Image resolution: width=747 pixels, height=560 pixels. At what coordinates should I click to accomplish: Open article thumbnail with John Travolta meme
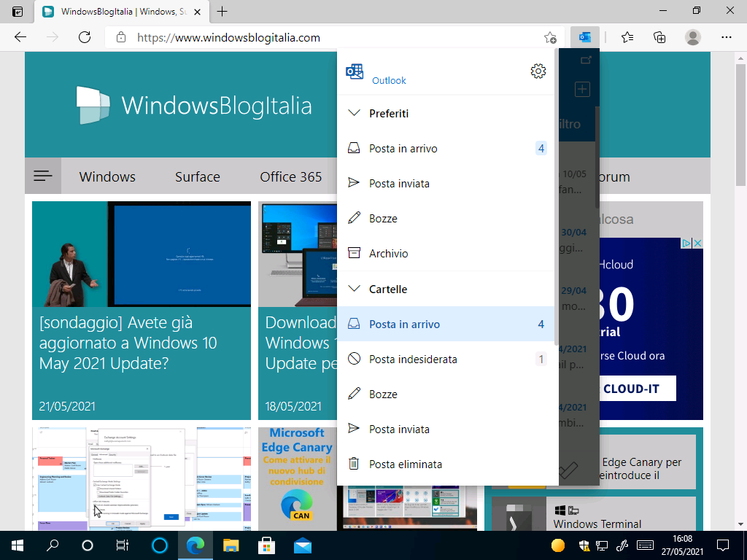click(142, 254)
